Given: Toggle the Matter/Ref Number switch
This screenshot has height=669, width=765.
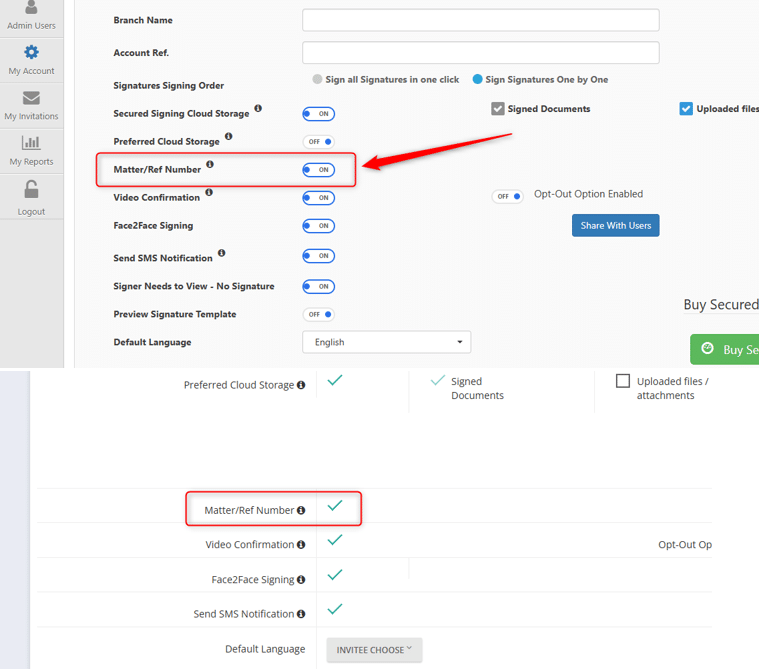Looking at the screenshot, I should [319, 170].
